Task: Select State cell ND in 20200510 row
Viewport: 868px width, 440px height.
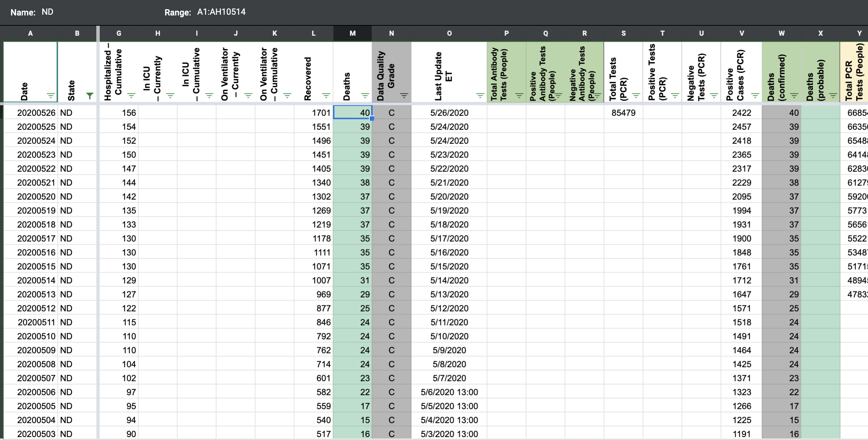Action: 77,336
